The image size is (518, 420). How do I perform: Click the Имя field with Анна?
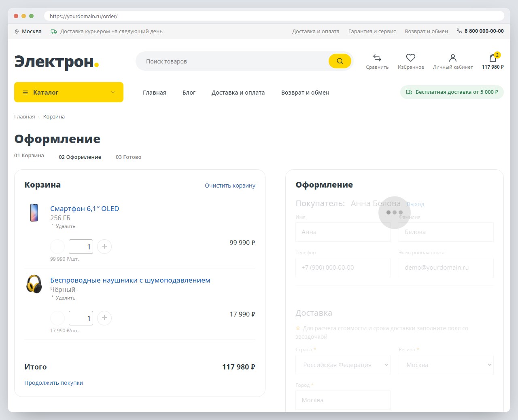343,232
